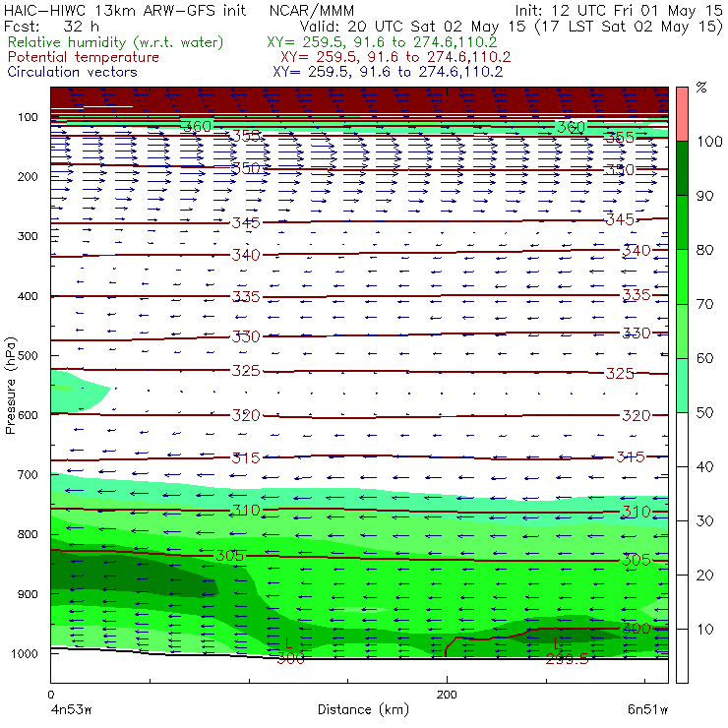Click the blue 'Circulation vectors' label
Screen dimensions: 728x728
point(73,72)
